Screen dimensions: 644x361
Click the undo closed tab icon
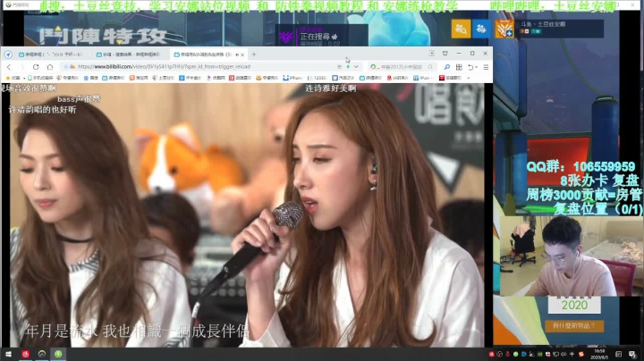[470, 67]
